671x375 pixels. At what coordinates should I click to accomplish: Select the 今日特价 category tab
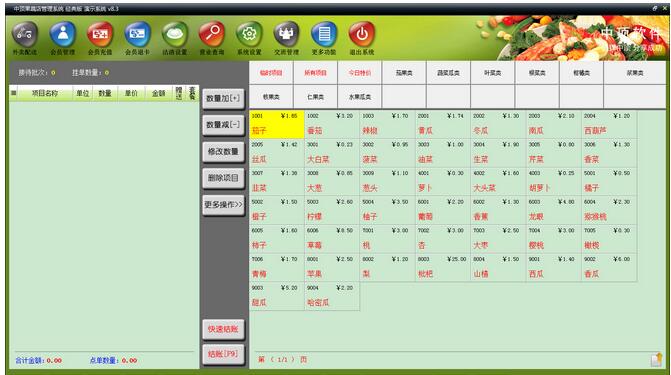[x=359, y=73]
